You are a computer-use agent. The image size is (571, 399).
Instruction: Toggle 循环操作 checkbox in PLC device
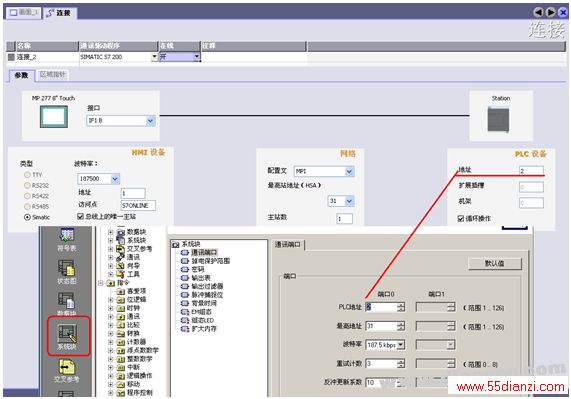point(461,218)
